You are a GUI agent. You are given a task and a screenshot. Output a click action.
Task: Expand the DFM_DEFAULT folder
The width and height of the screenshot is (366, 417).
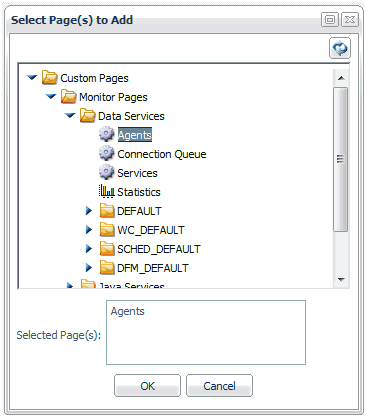coord(89,268)
